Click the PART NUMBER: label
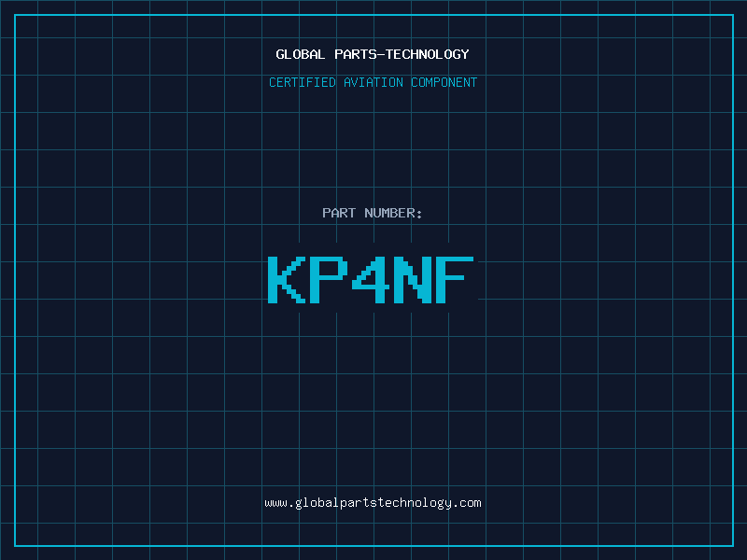The width and height of the screenshot is (747, 560). [x=373, y=213]
